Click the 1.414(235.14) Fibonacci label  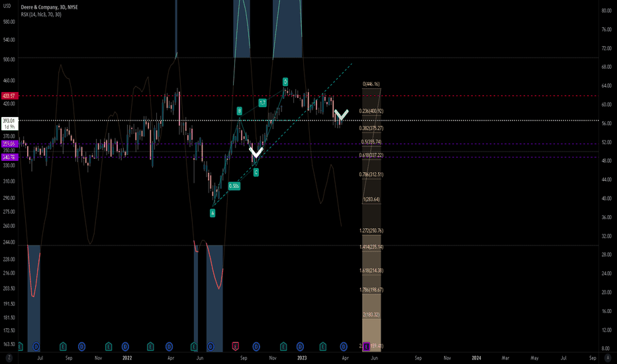(371, 247)
